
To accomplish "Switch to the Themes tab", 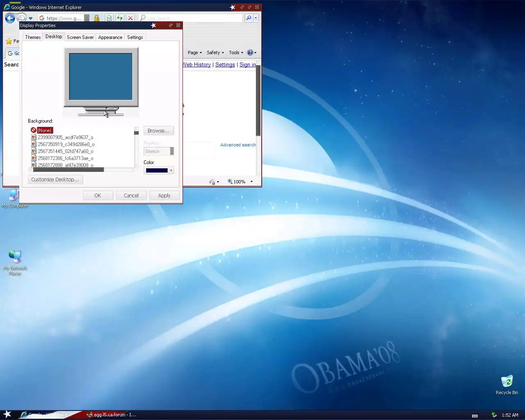I will coord(33,37).
